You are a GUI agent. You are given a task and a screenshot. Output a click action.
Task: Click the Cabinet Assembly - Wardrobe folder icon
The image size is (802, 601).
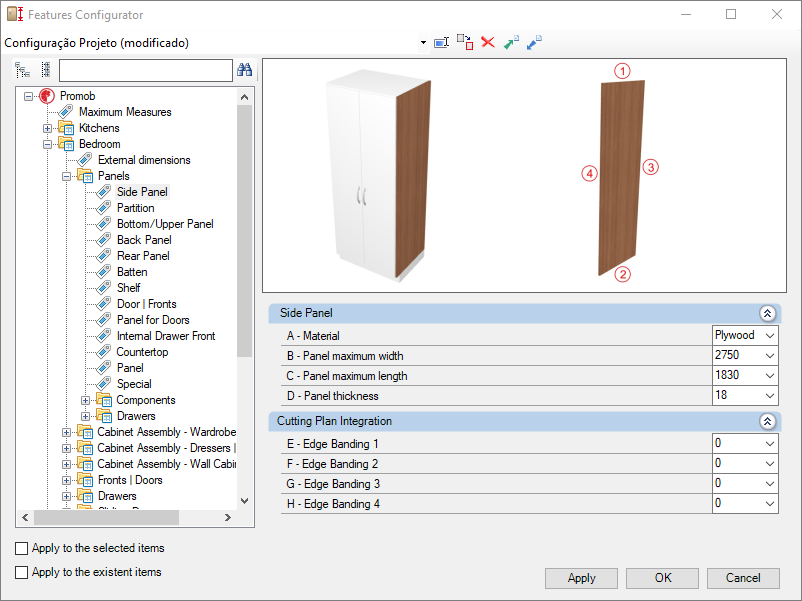point(85,432)
